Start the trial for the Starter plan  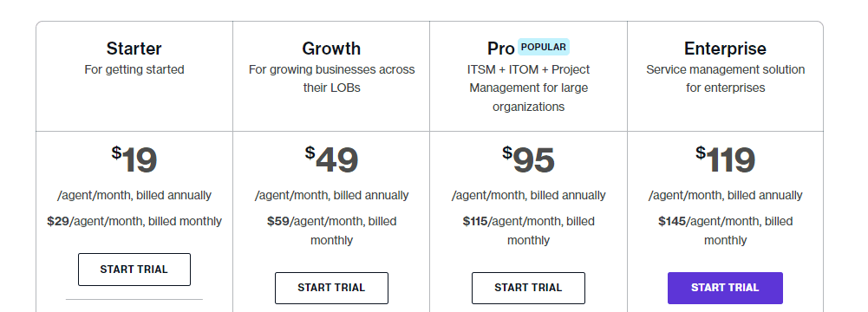pos(134,270)
